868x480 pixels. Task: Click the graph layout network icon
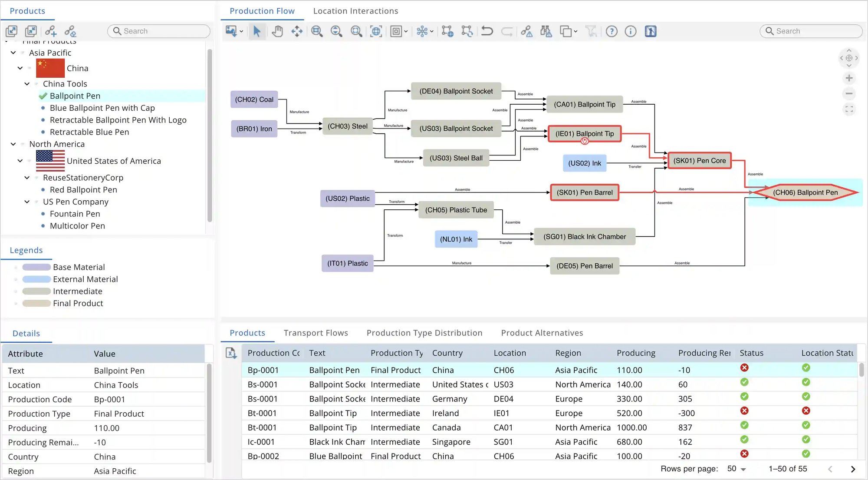(422, 31)
